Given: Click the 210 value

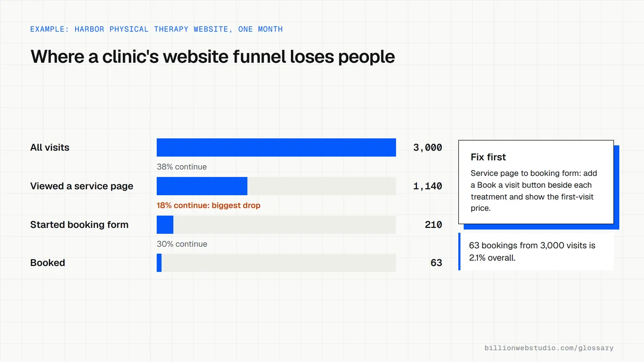Looking at the screenshot, I should pyautogui.click(x=434, y=225).
